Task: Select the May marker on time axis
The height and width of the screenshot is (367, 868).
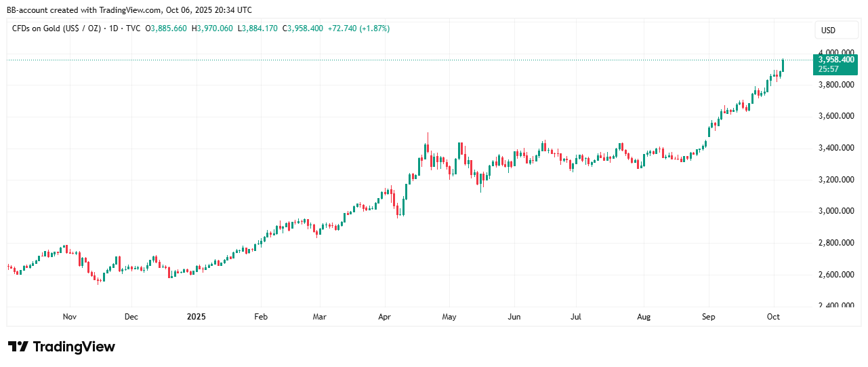Action: click(x=449, y=317)
